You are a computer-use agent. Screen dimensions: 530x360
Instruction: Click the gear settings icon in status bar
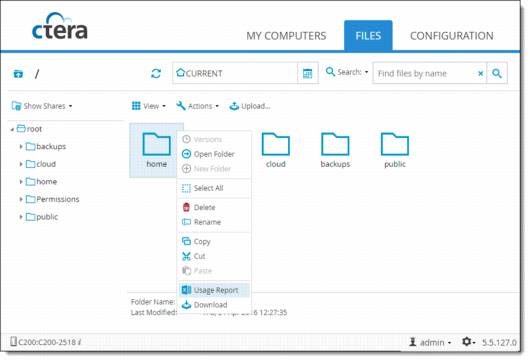(468, 342)
